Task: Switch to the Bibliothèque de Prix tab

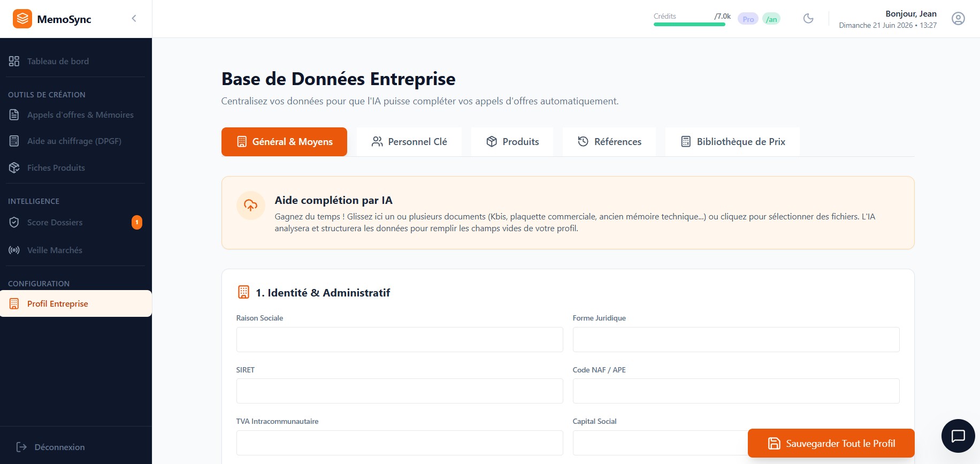Action: [x=733, y=142]
